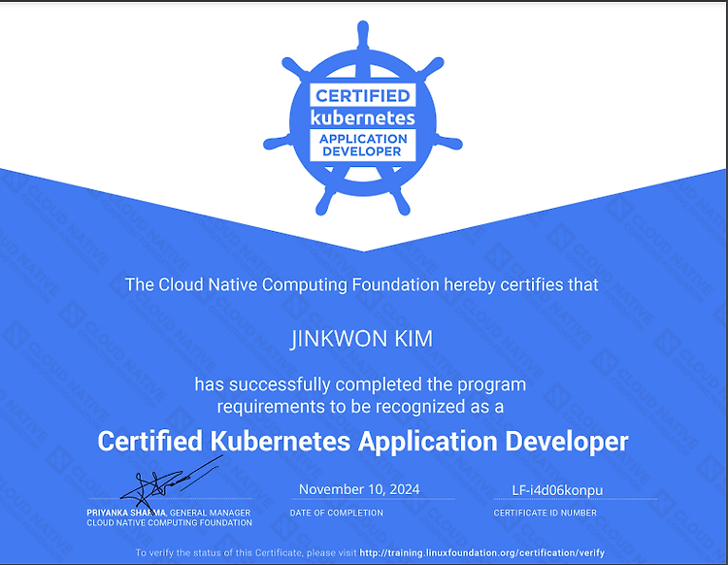Click the certificate ID LF-i4d06konpu

(x=557, y=490)
